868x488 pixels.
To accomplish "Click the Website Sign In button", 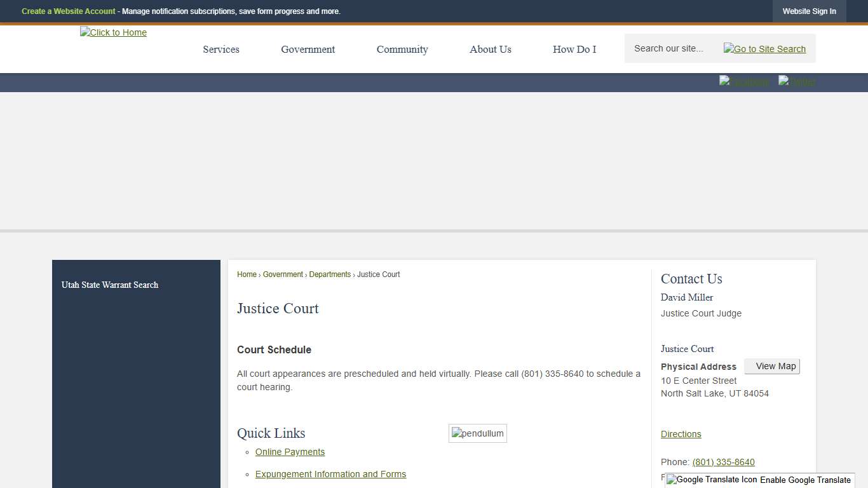I will [x=809, y=11].
